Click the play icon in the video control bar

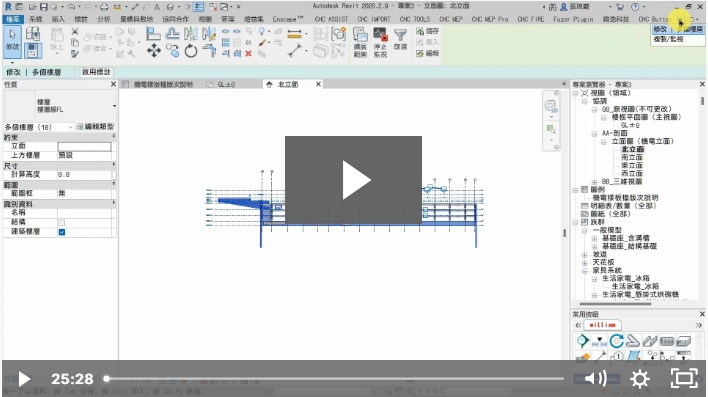[x=24, y=379]
